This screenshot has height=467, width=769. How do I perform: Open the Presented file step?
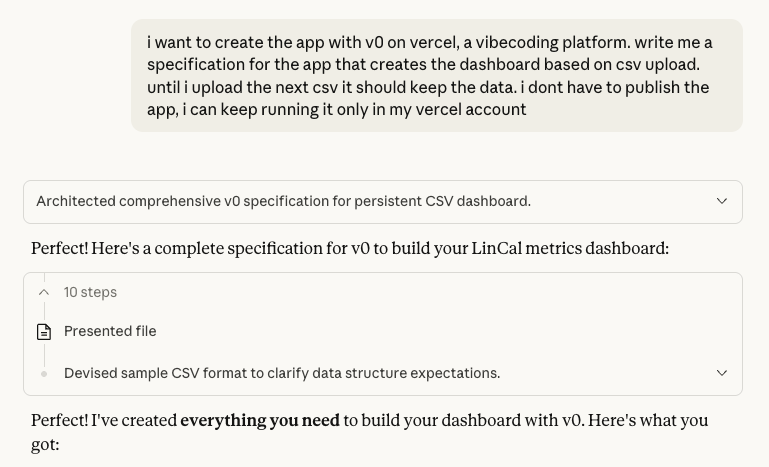point(110,331)
